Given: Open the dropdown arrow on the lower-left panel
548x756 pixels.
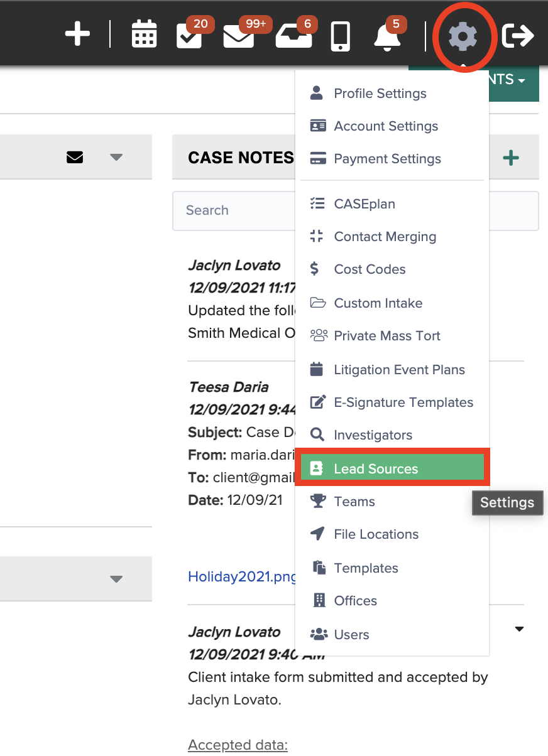Looking at the screenshot, I should click(x=116, y=579).
